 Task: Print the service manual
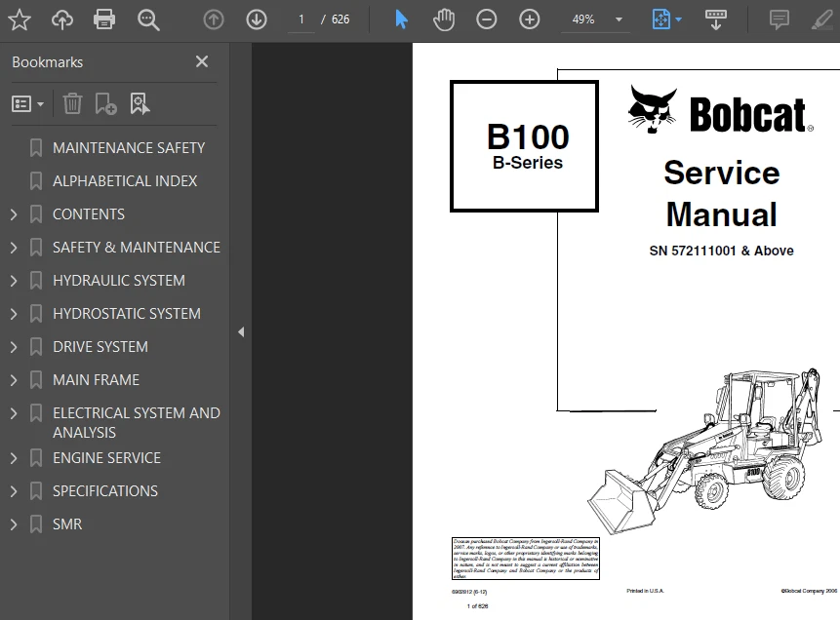pos(104,19)
